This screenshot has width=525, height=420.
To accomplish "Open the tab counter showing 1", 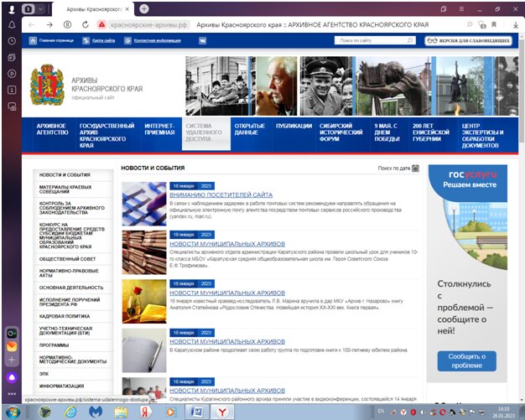I will point(29,9).
